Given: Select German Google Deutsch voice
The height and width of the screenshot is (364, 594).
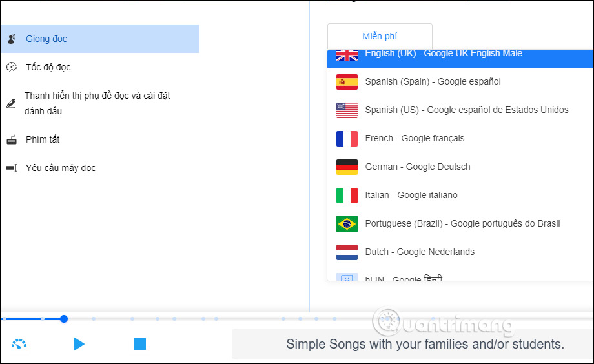Looking at the screenshot, I should pyautogui.click(x=417, y=167).
